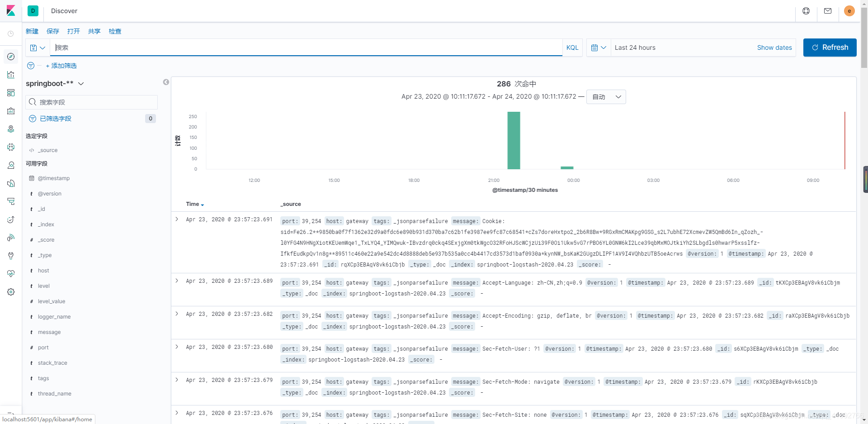Click the 共享 (Share) menu item
Viewport: 868px width, 424px height.
point(94,31)
